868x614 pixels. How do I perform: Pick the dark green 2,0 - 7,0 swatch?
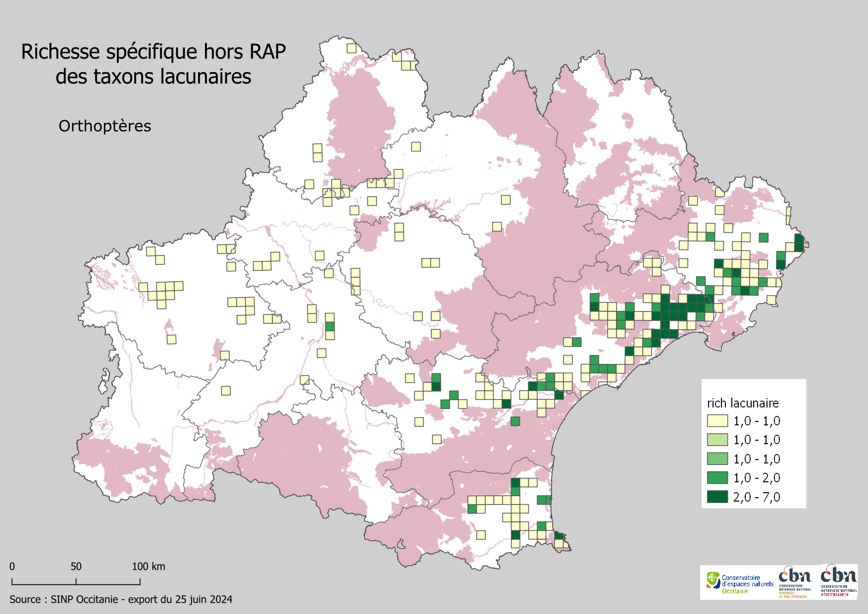(717, 497)
